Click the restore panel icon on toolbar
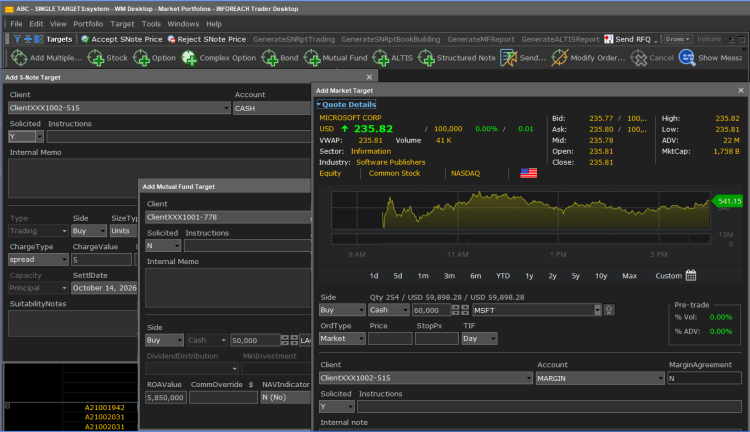Viewport: 750px width, 432px height. (742, 39)
